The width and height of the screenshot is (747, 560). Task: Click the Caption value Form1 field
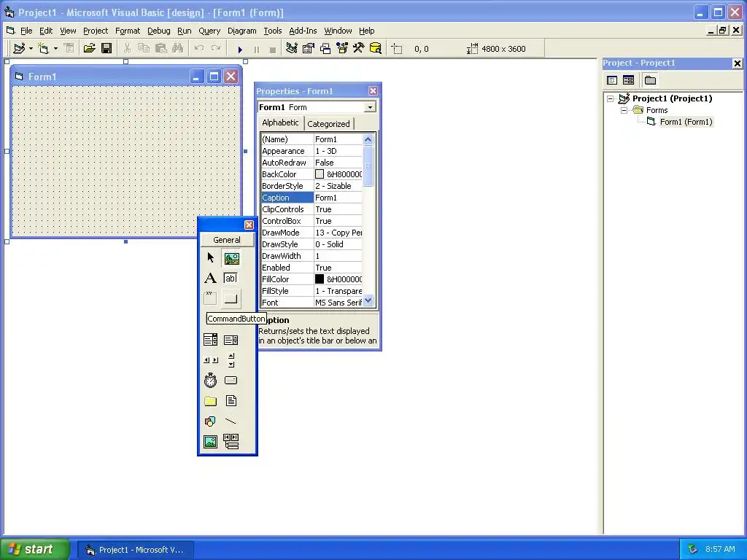coord(338,198)
